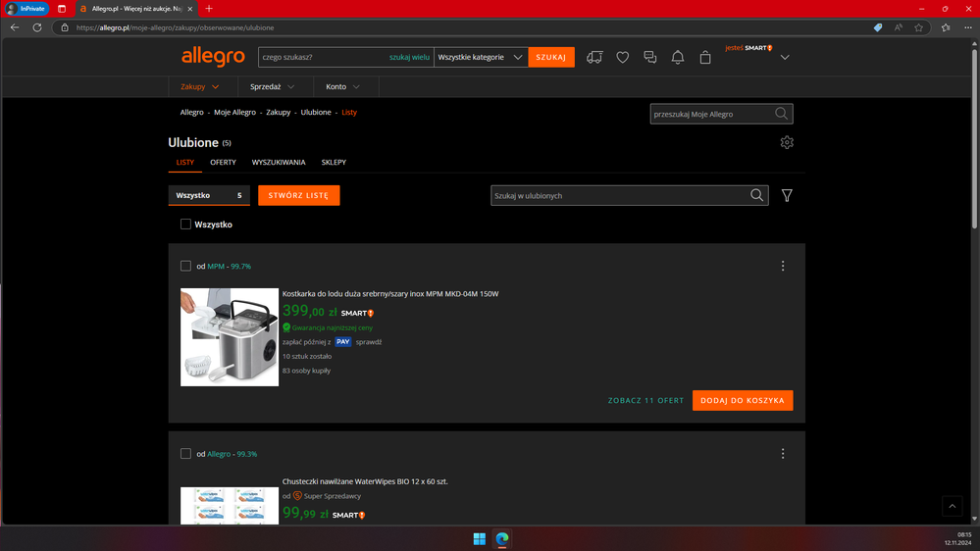Open Chusteczki nawilżane WaterWipes offer title
This screenshot has width=980, height=551.
pyautogui.click(x=365, y=481)
